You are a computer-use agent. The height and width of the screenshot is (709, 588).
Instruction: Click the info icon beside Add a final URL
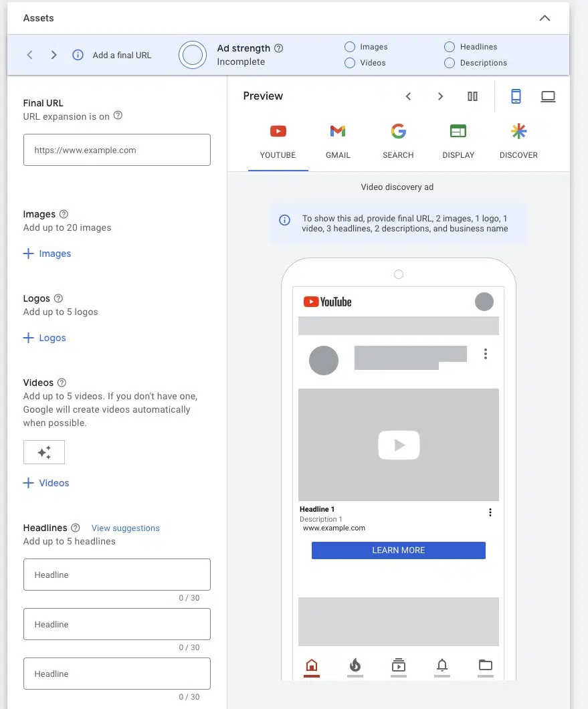(77, 55)
